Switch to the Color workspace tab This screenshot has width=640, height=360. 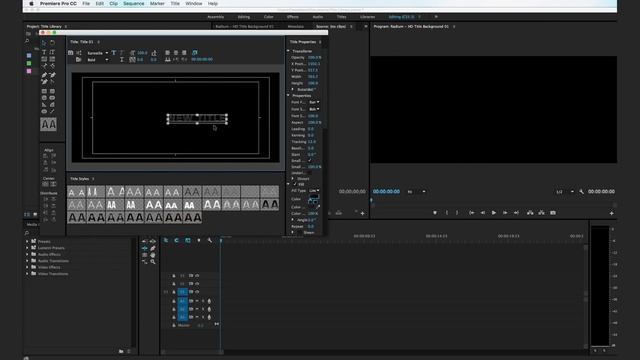tap(269, 17)
